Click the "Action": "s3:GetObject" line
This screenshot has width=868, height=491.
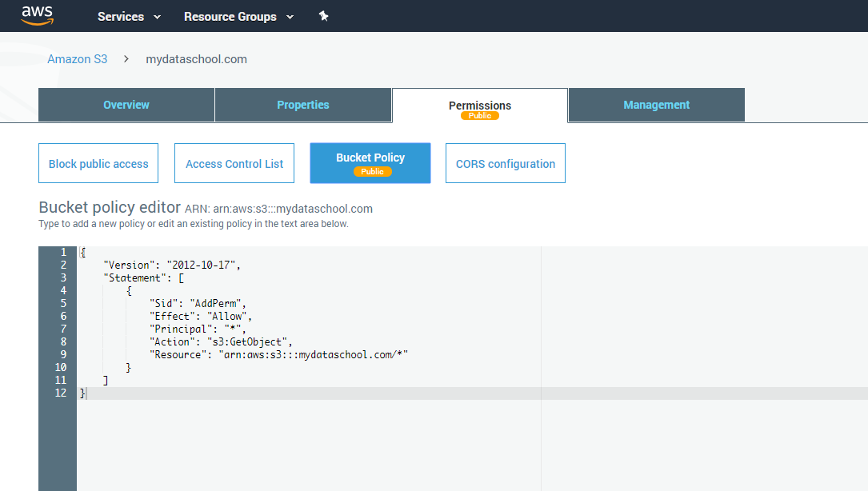tap(221, 341)
